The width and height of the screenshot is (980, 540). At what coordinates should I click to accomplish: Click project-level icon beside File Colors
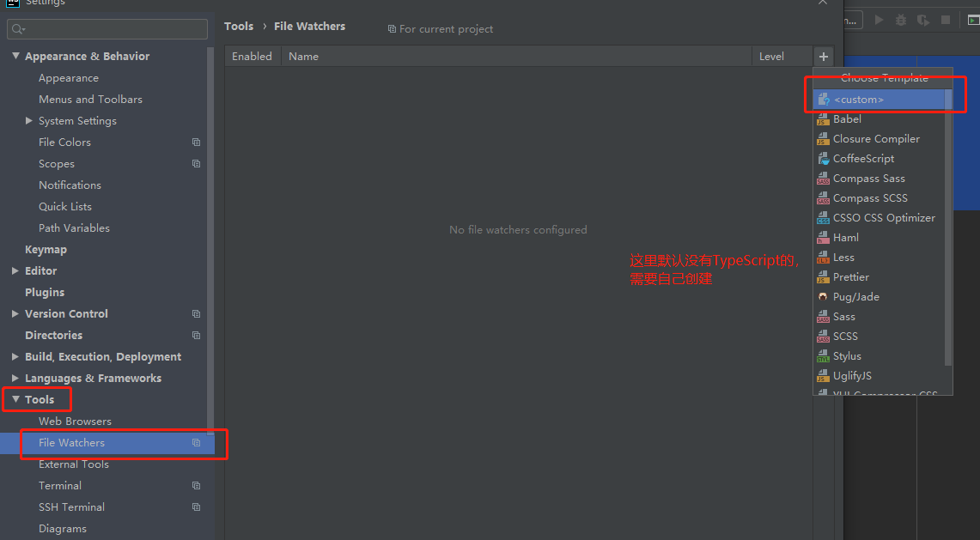196,143
